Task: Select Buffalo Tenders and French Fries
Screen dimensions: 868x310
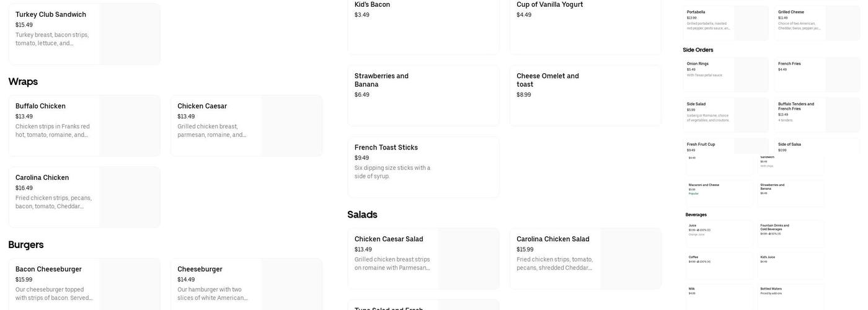Action: click(x=801, y=114)
